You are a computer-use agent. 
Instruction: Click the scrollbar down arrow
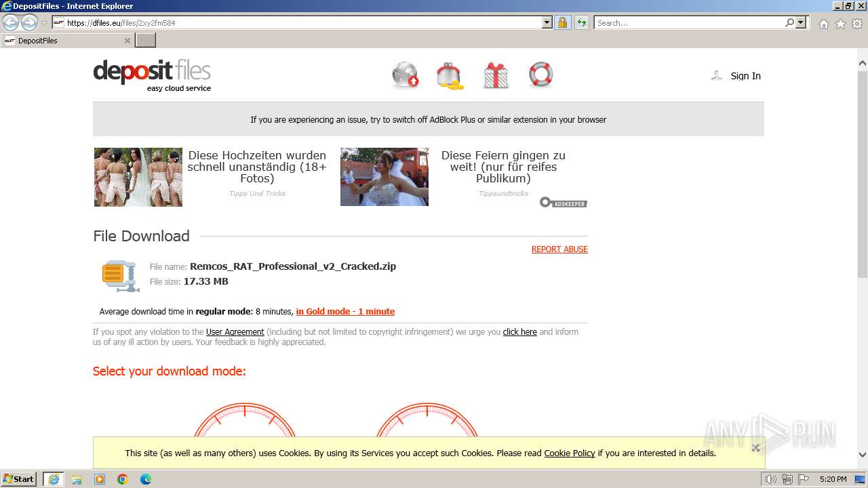863,455
